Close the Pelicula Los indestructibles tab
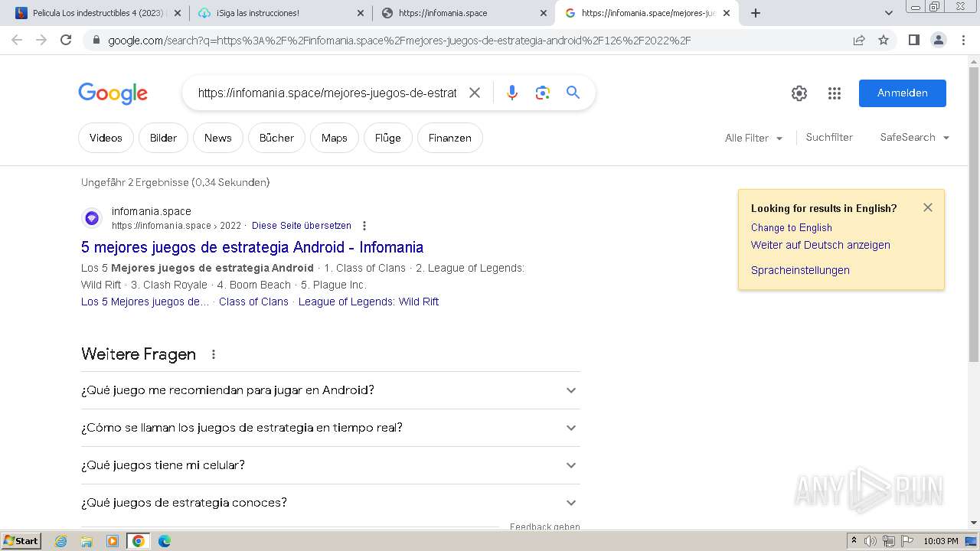 pyautogui.click(x=178, y=13)
